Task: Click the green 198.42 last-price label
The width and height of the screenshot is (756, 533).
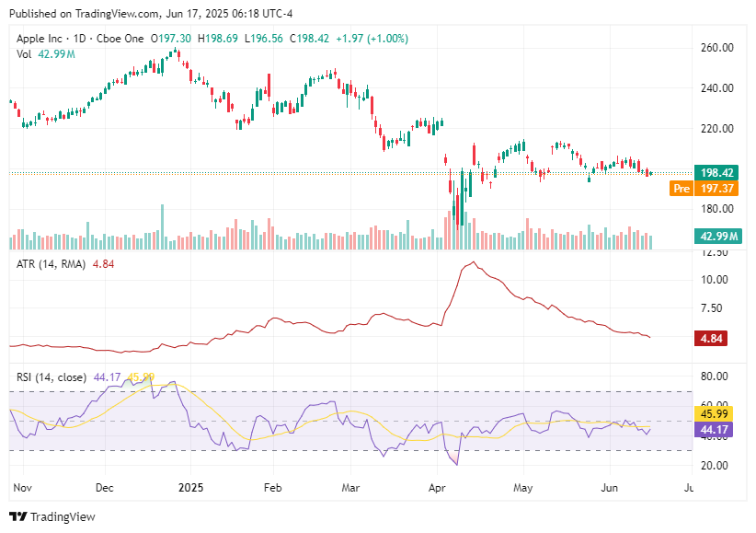Action: click(x=716, y=173)
